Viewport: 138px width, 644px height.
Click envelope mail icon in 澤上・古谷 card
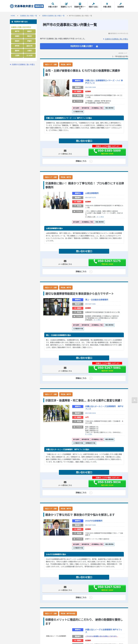pos(65,368)
